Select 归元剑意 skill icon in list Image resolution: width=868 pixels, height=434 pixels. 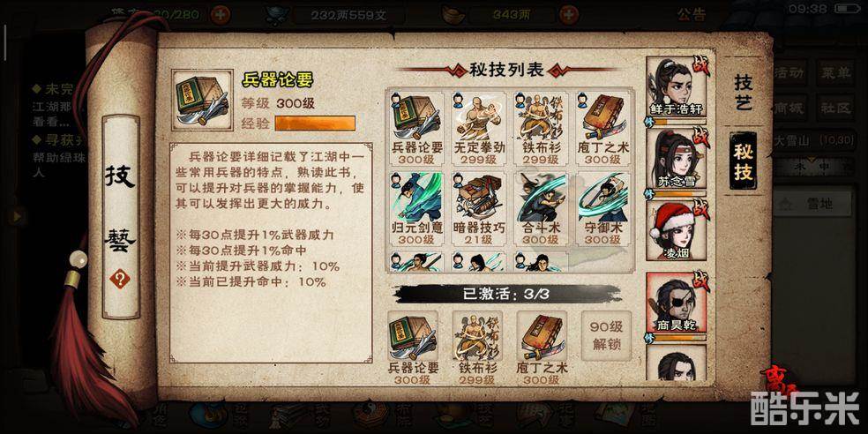point(416,207)
